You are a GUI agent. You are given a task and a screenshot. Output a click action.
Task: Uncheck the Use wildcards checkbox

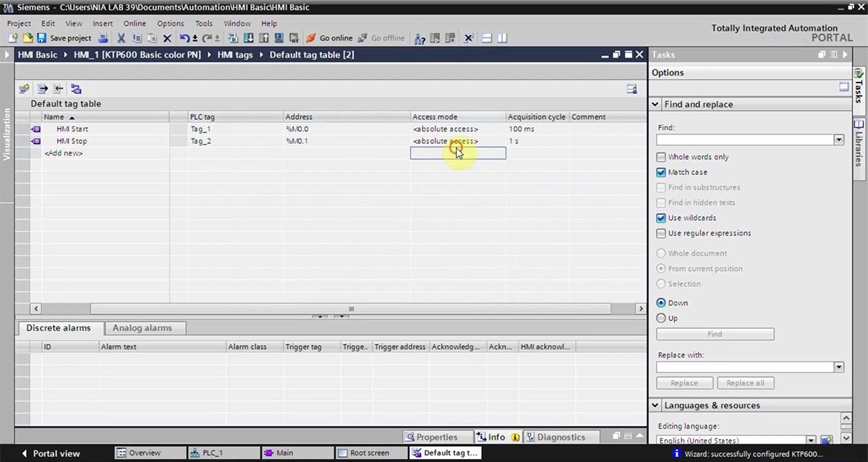point(661,218)
